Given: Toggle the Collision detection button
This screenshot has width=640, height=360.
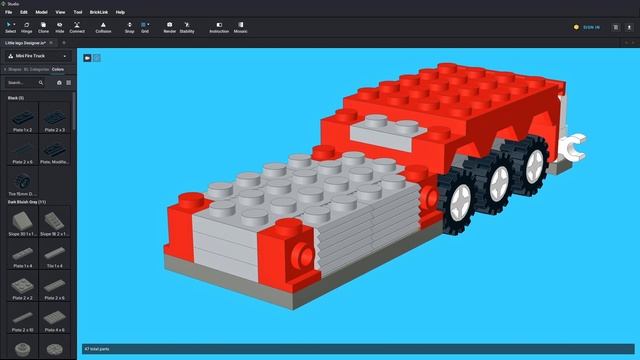Looking at the screenshot, I should 103,27.
